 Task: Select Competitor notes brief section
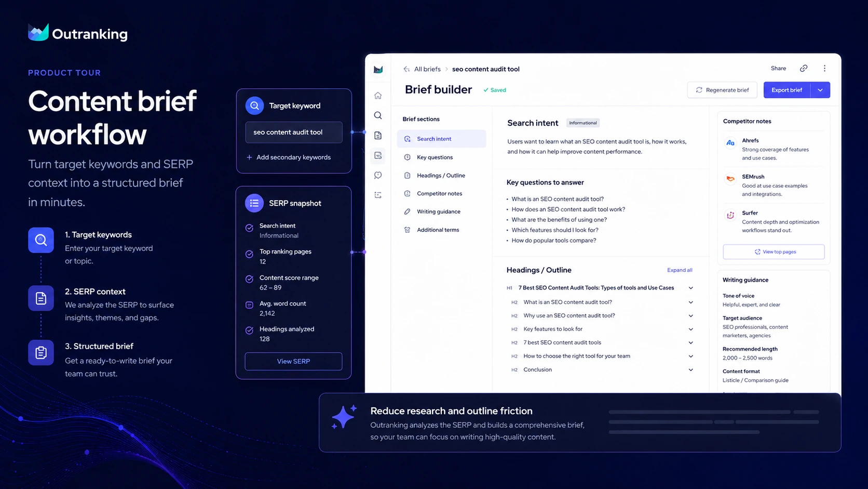tap(441, 194)
